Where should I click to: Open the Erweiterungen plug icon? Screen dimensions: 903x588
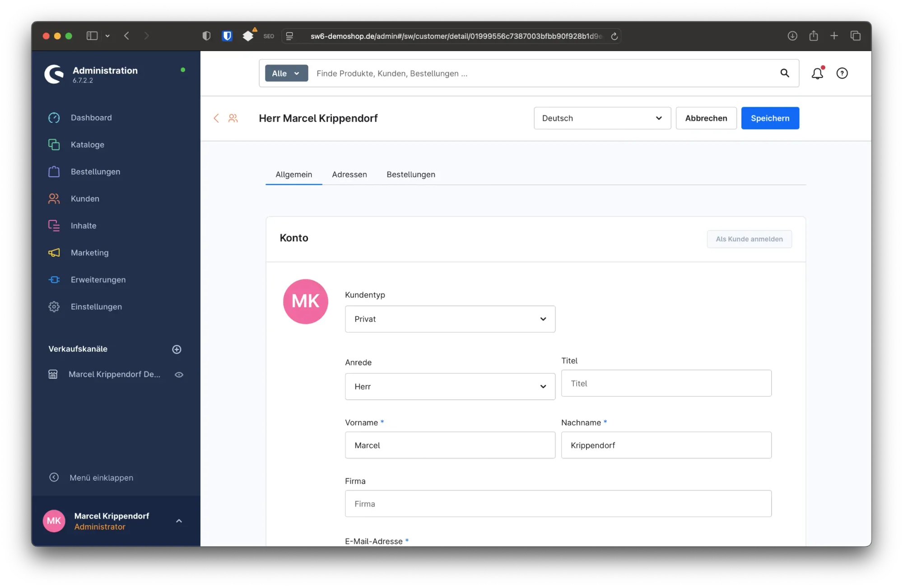point(54,280)
